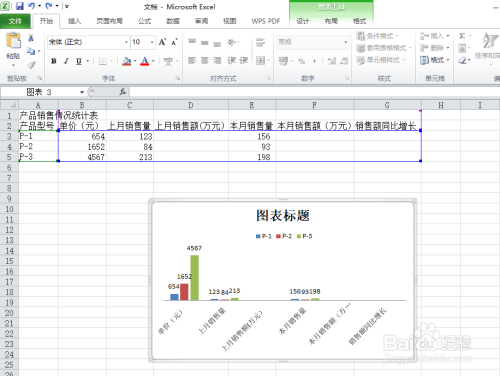Open the number format combo box
This screenshot has height=376, width=500.
tap(313, 42)
